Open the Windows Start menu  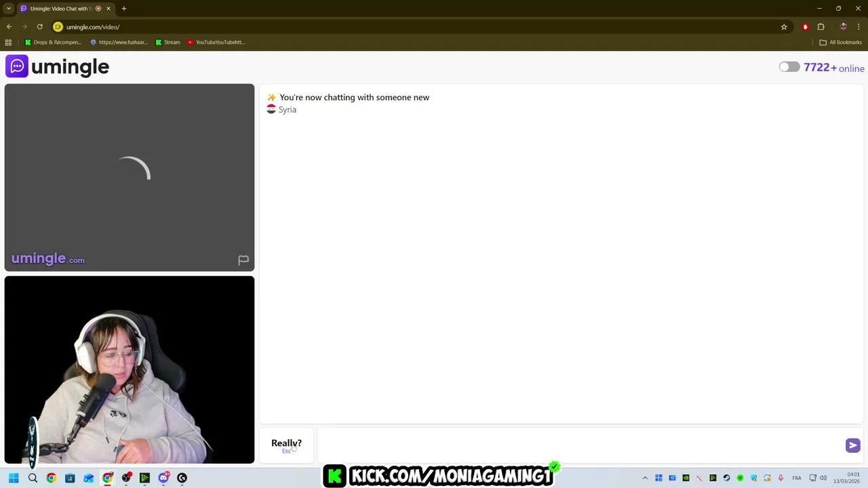click(x=14, y=478)
